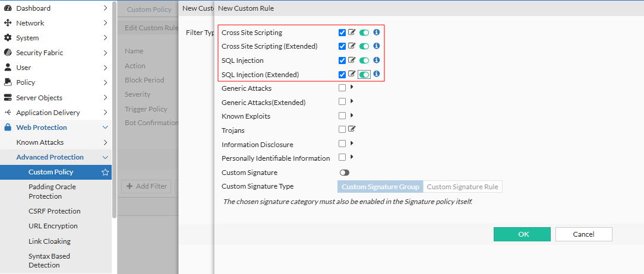Click edit icon next to Trojans
The image size is (644, 274).
click(352, 129)
